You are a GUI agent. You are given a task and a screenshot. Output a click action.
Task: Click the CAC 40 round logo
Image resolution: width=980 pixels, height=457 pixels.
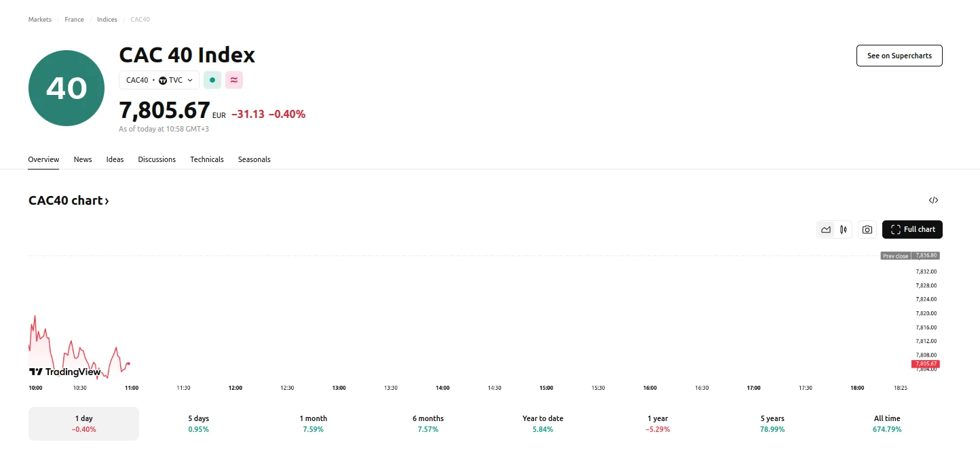(x=67, y=88)
